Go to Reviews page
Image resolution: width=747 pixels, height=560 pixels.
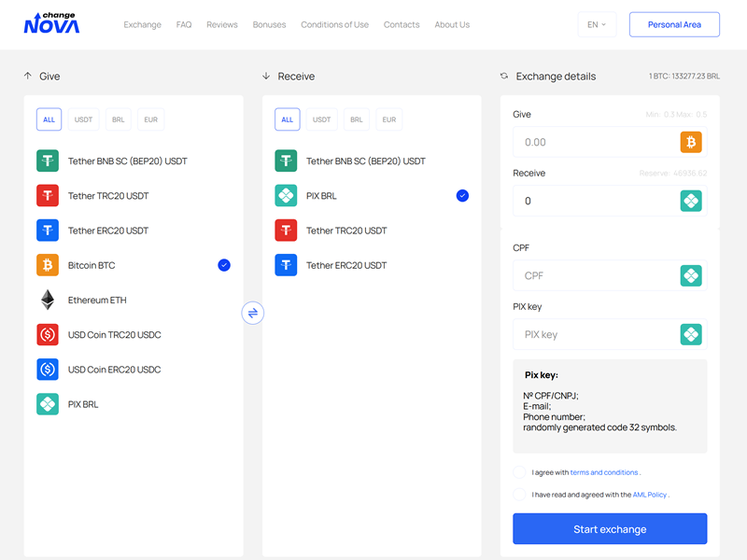point(222,25)
